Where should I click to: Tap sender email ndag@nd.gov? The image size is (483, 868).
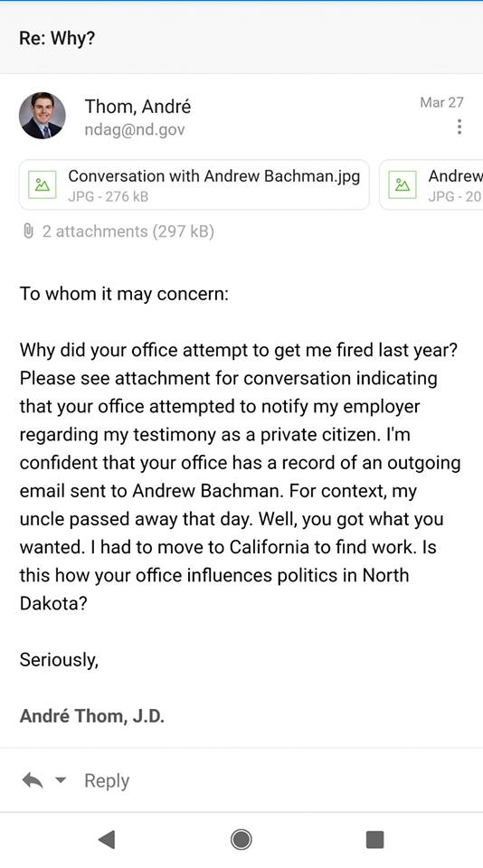click(x=135, y=129)
